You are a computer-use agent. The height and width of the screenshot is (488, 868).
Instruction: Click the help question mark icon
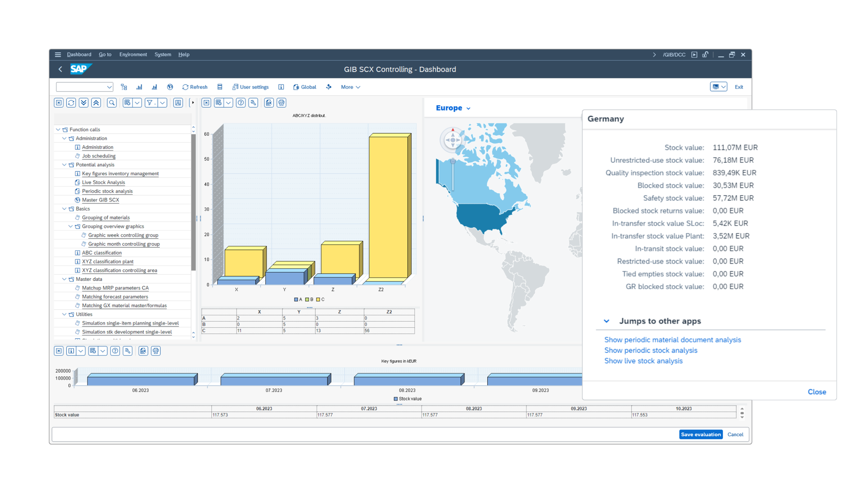click(241, 103)
